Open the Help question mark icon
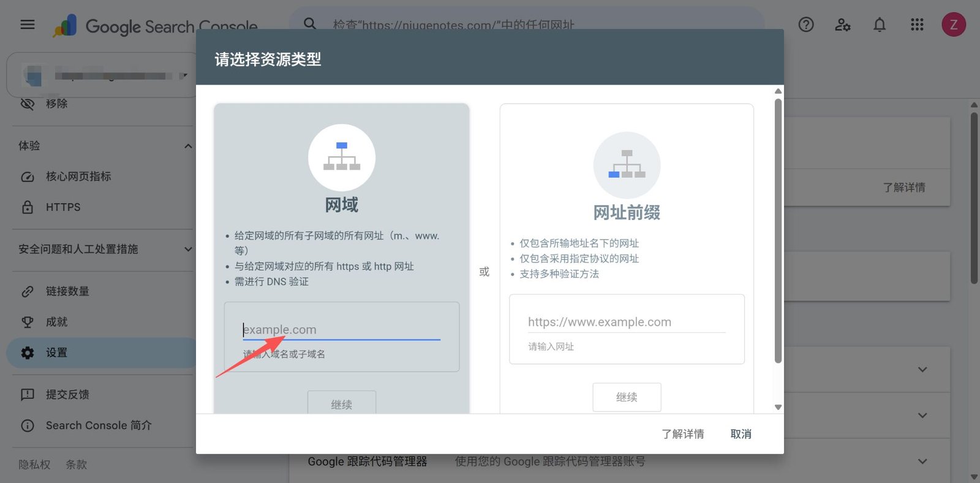The image size is (980, 483). 806,25
